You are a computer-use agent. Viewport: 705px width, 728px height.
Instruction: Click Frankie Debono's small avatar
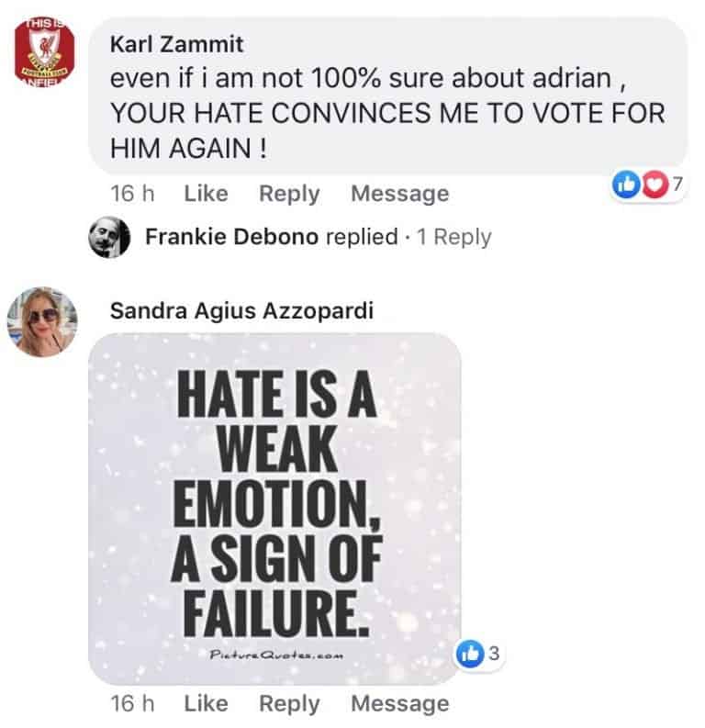tap(108, 237)
